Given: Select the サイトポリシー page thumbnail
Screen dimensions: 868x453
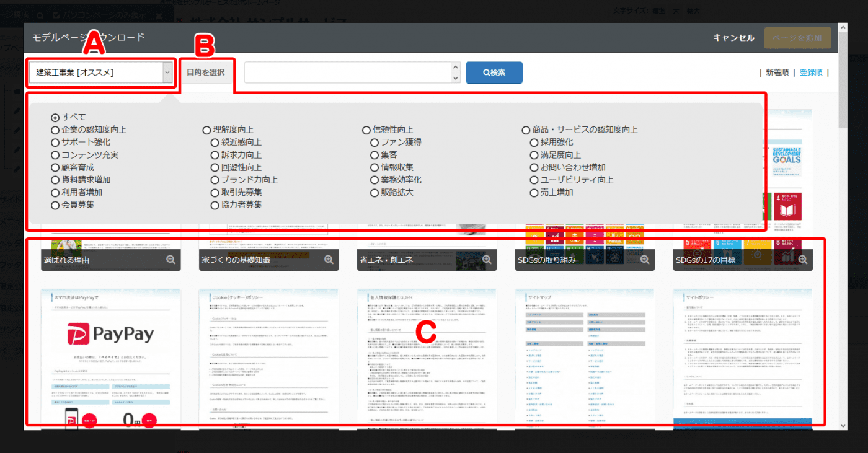Looking at the screenshot, I should coord(743,359).
